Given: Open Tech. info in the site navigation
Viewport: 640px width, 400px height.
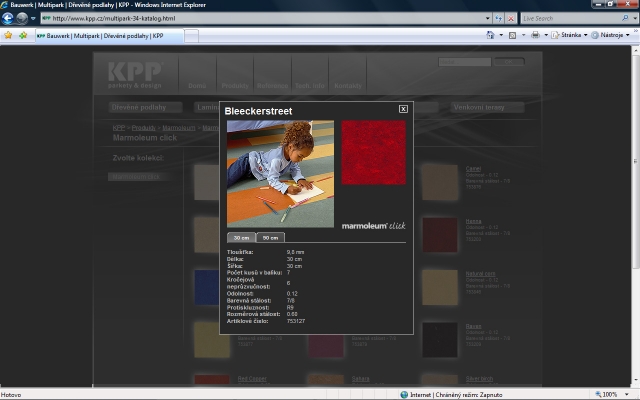Looking at the screenshot, I should 309,86.
